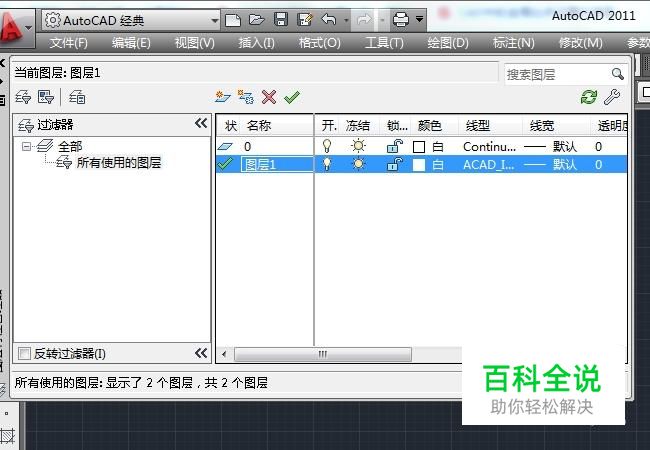Sort by the 线型 column header

click(490, 125)
